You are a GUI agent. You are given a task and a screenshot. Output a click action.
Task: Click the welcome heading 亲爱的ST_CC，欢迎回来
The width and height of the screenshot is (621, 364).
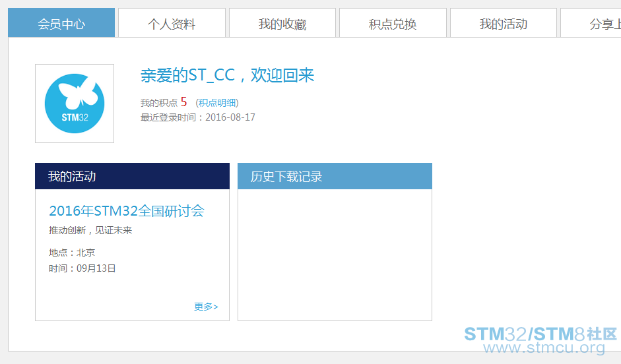coord(227,75)
